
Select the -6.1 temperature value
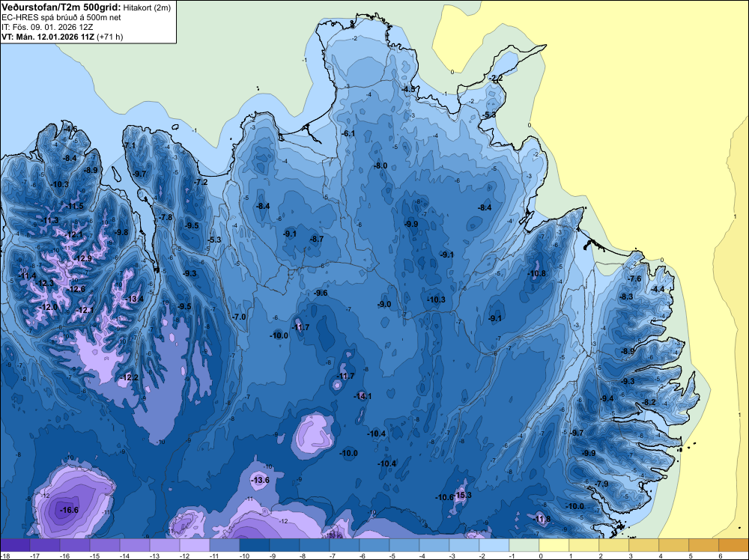pyautogui.click(x=349, y=134)
